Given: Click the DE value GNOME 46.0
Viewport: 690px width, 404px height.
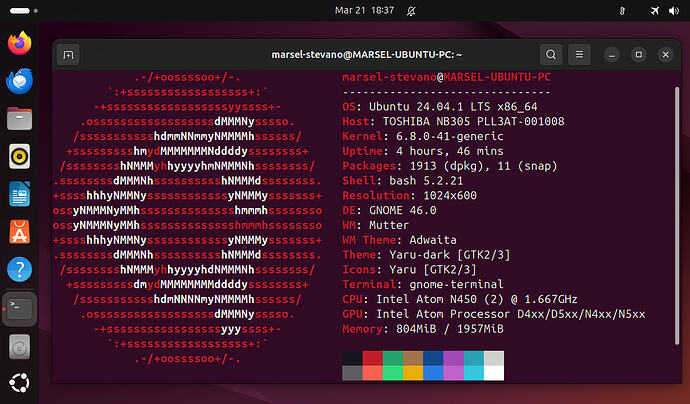Looking at the screenshot, I should [403, 210].
